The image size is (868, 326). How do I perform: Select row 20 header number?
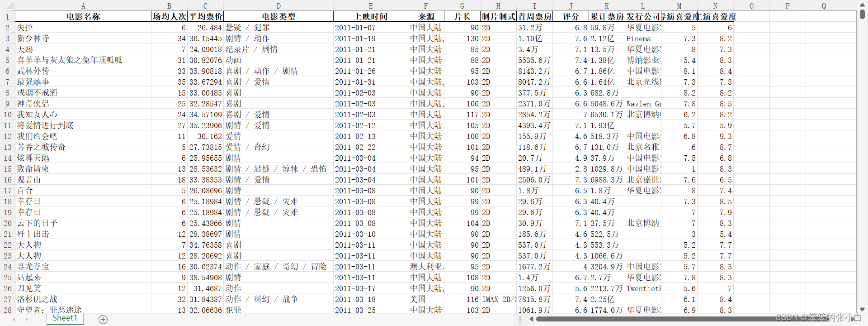pos(7,223)
